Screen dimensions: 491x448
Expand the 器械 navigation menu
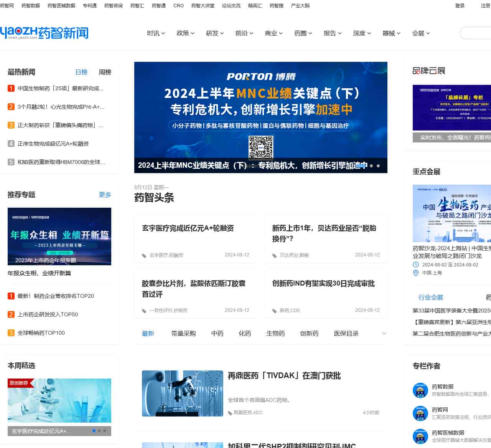[392, 33]
